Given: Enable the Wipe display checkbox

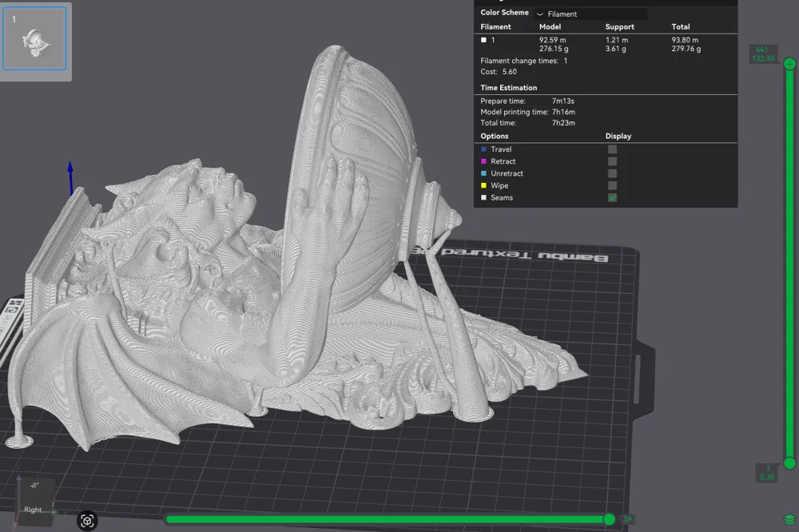Looking at the screenshot, I should [x=611, y=185].
